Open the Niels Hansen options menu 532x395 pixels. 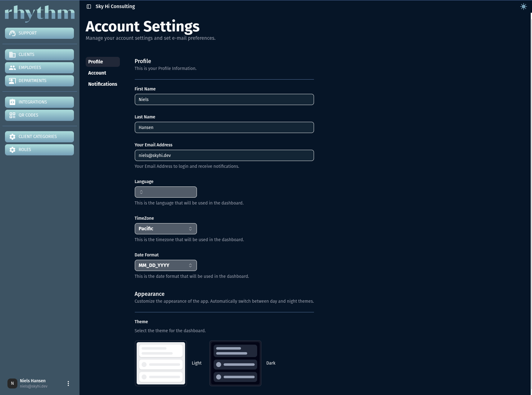pyautogui.click(x=68, y=383)
